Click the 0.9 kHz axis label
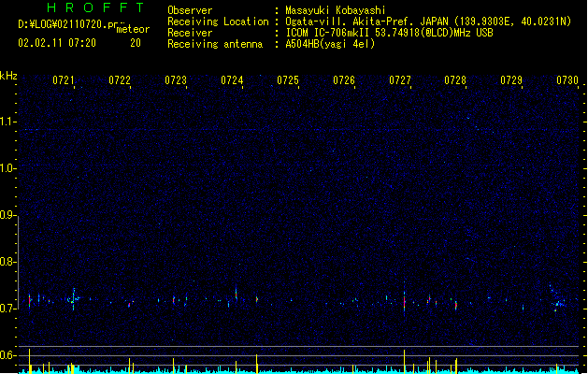The image size is (588, 374). [x=8, y=215]
